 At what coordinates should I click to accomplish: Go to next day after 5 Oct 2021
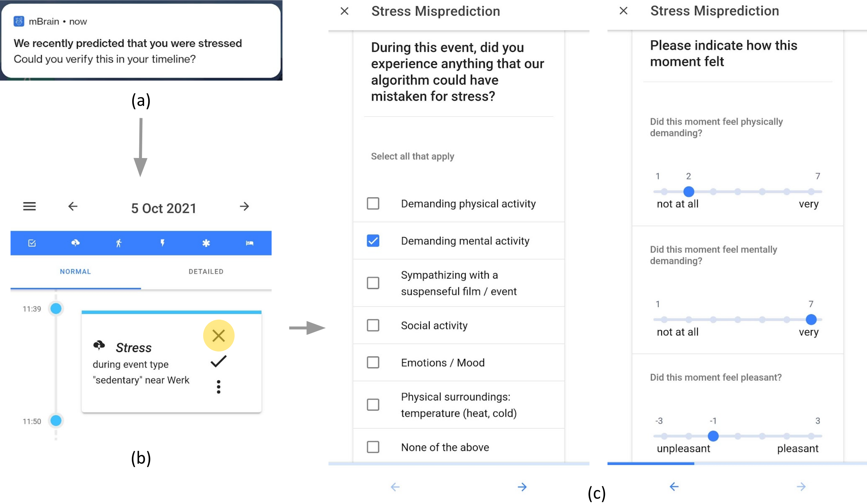244,206
